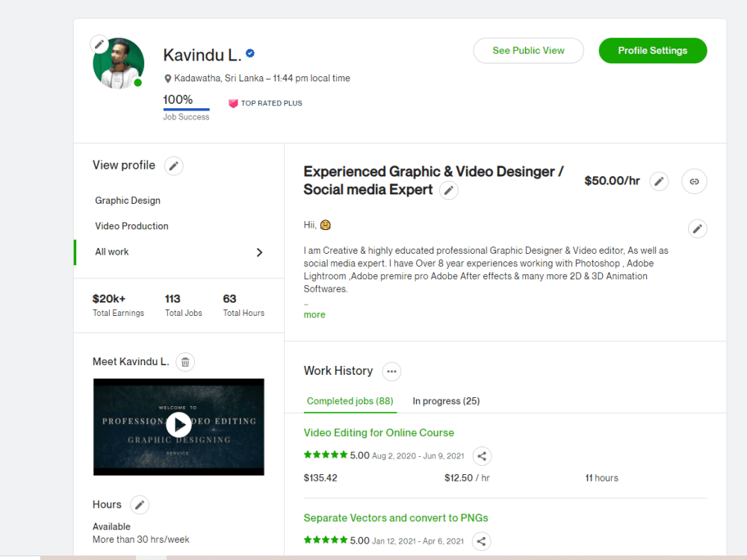The height and width of the screenshot is (560, 747).
Task: Click the 11 hours job duration
Action: 601,478
